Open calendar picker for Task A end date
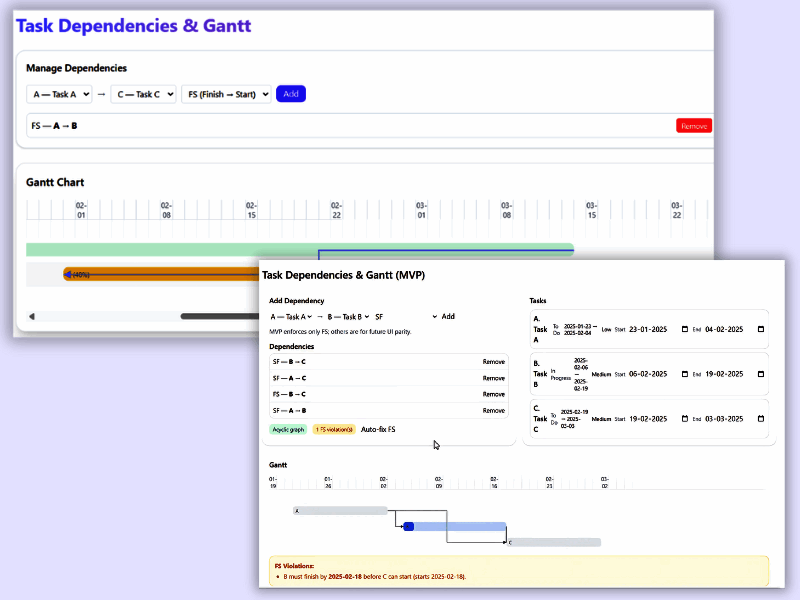 760,329
